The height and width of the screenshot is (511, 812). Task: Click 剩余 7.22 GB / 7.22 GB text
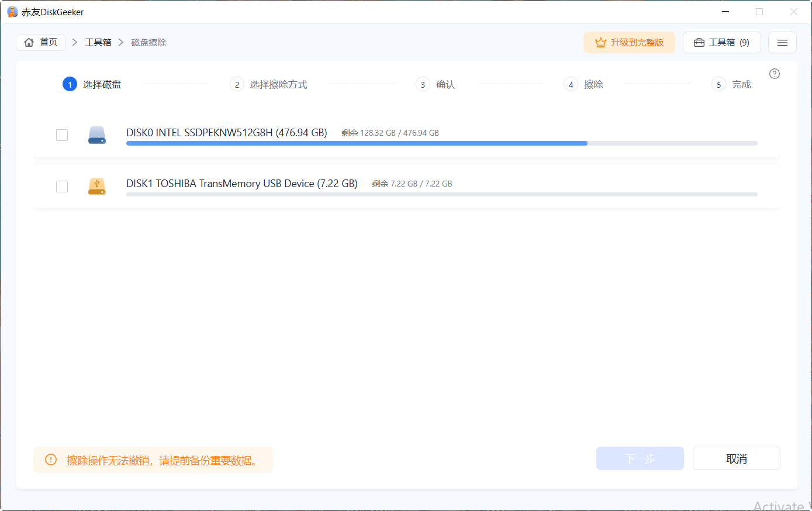pyautogui.click(x=412, y=184)
